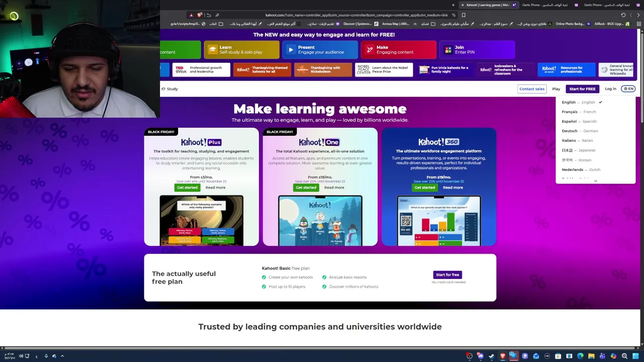Open the Present Engage your audience tile
This screenshot has width=644, height=362.
(x=320, y=50)
